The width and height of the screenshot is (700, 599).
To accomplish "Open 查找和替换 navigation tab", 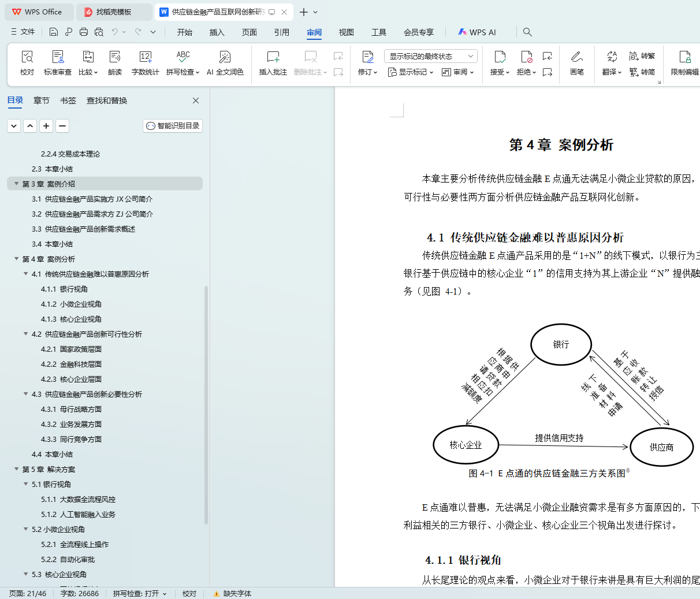I will (x=107, y=101).
